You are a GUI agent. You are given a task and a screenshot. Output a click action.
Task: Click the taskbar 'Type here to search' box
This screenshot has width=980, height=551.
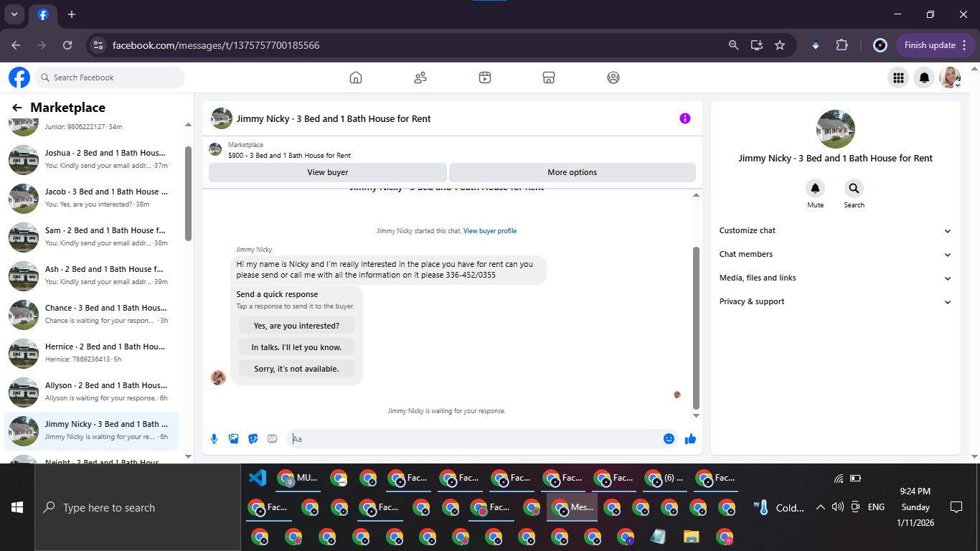coord(138,507)
